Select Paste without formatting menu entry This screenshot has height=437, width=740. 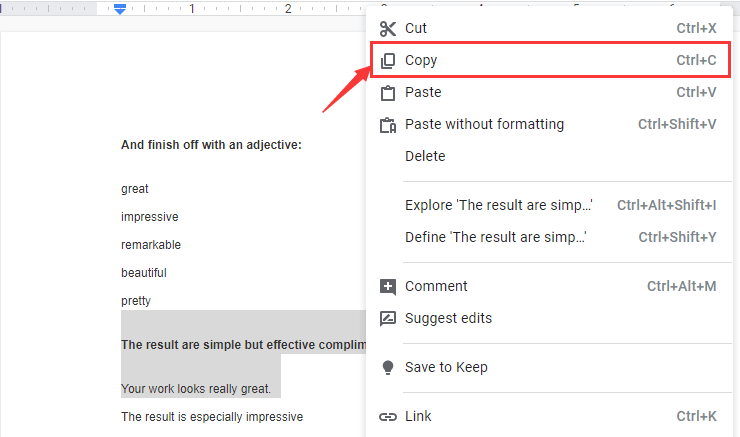tap(484, 125)
